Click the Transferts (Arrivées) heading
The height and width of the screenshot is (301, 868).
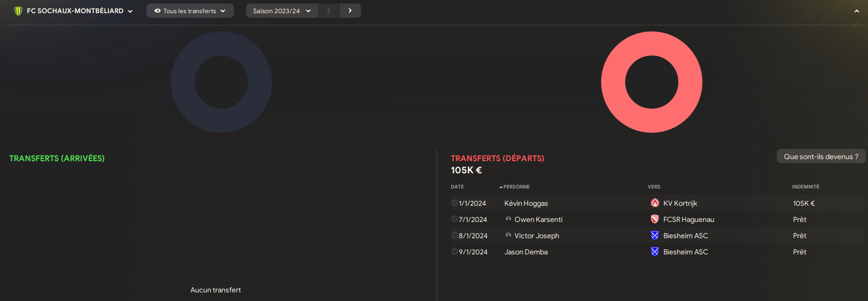coord(57,158)
